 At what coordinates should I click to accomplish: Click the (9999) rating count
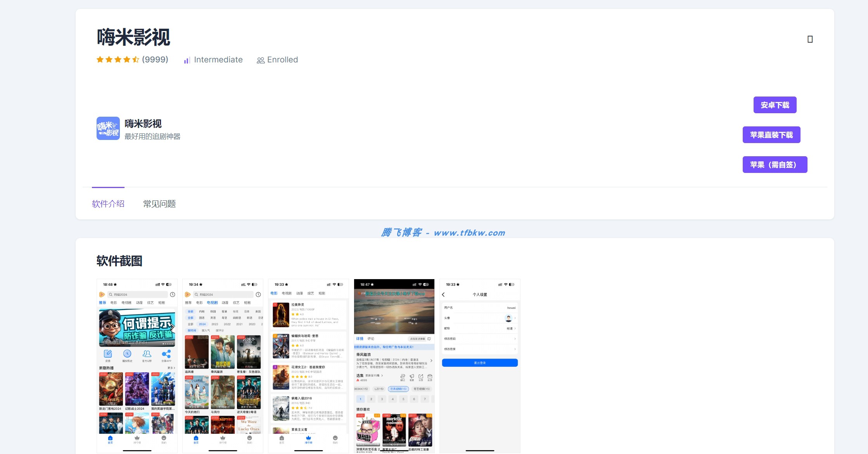pos(155,60)
